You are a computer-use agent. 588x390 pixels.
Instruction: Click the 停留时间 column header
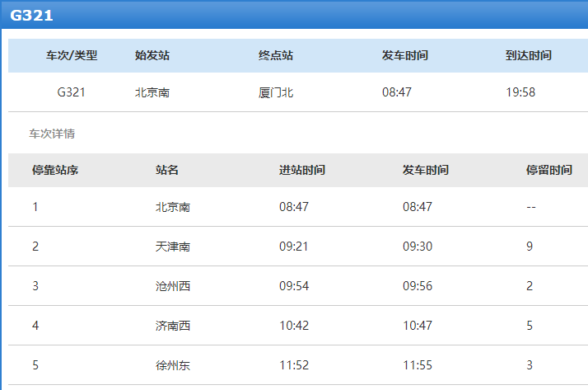pos(549,170)
